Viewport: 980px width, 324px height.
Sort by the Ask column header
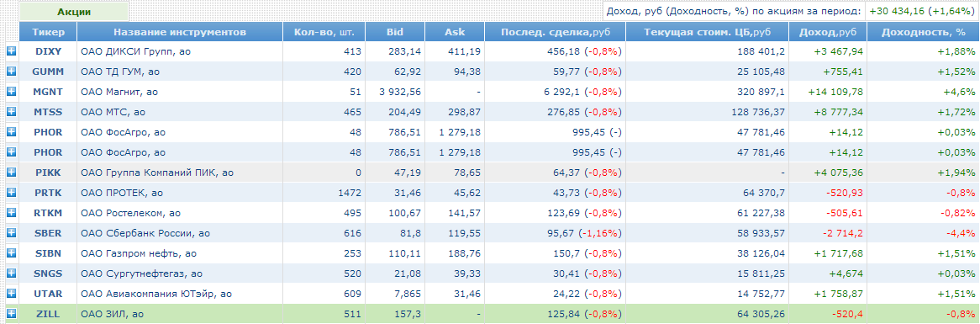455,32
